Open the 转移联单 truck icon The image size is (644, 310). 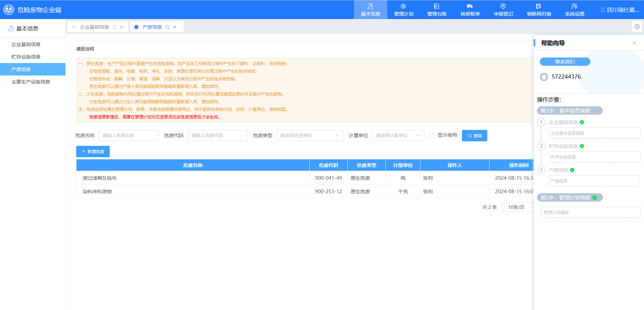[x=470, y=7]
